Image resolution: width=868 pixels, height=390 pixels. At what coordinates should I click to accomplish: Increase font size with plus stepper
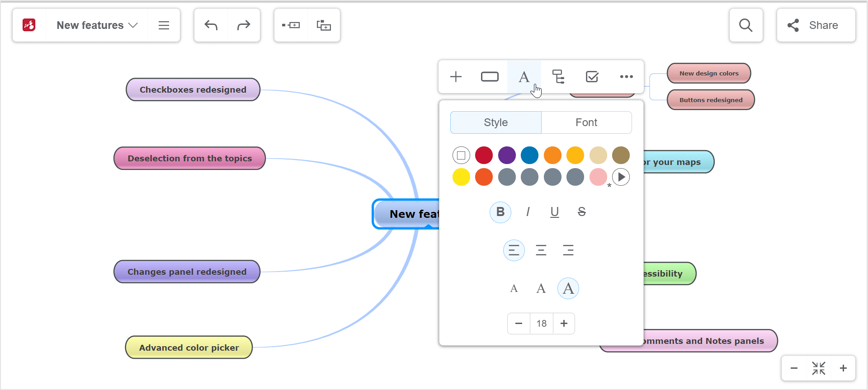(x=564, y=324)
